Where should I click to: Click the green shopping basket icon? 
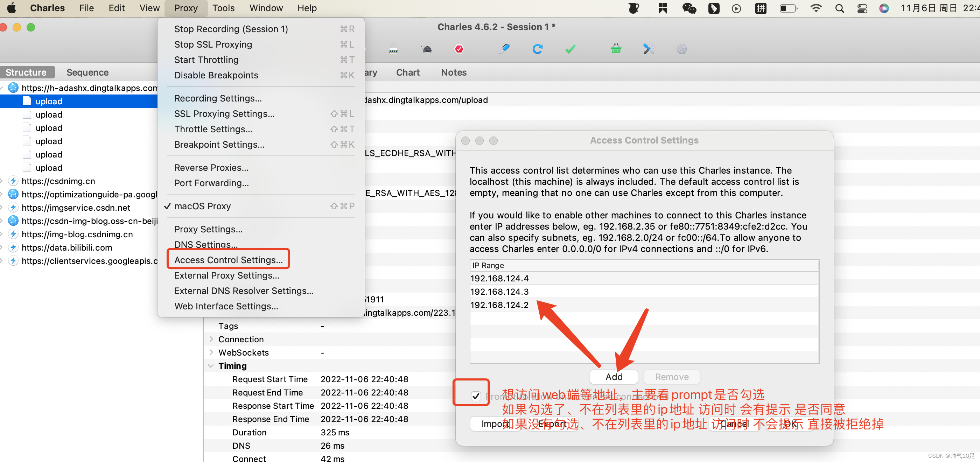click(616, 49)
